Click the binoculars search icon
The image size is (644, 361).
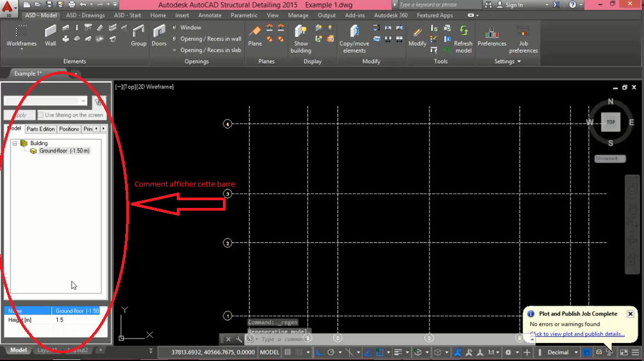click(x=488, y=4)
